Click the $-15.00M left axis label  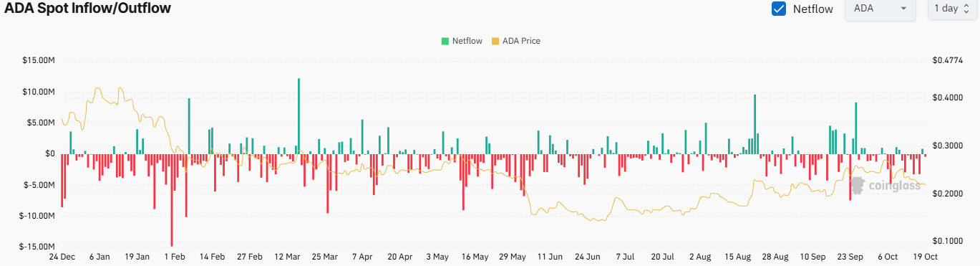coord(38,247)
